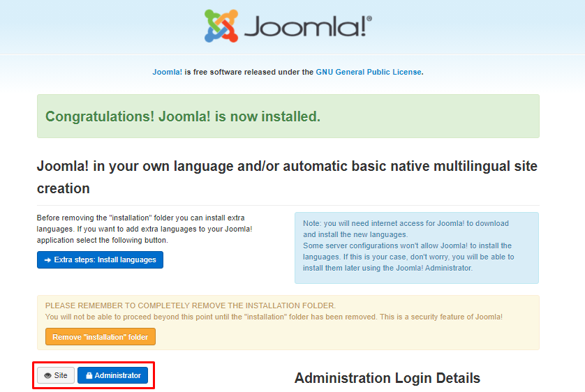Image resolution: width=585 pixels, height=392 pixels.
Task: Click the "You will not be able to proceed" text
Action: (274, 317)
